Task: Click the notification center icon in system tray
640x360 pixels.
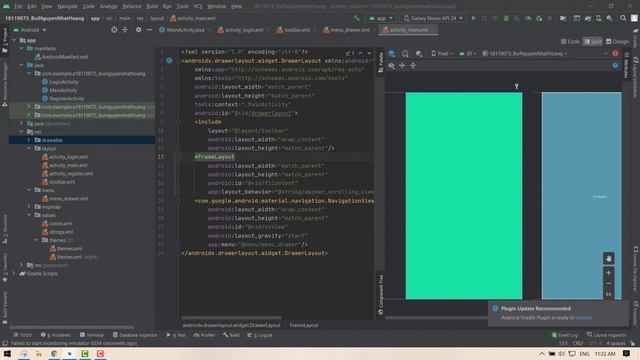Action: click(x=626, y=353)
